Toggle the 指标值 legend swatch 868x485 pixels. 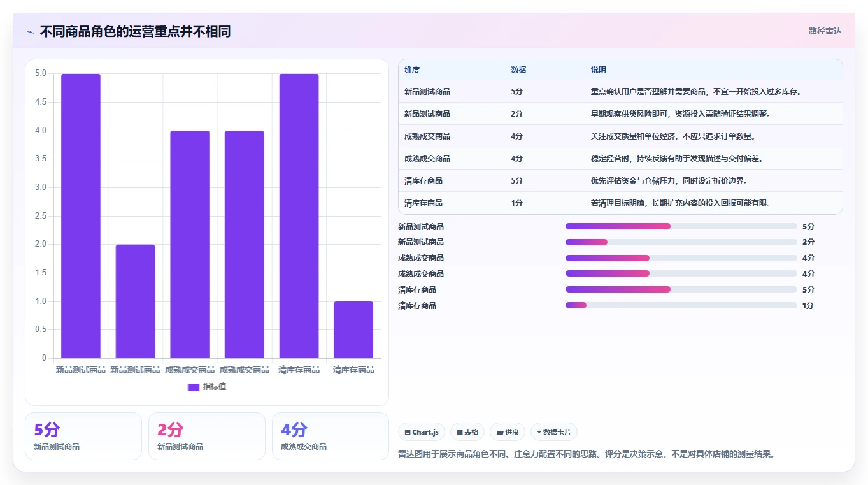194,387
